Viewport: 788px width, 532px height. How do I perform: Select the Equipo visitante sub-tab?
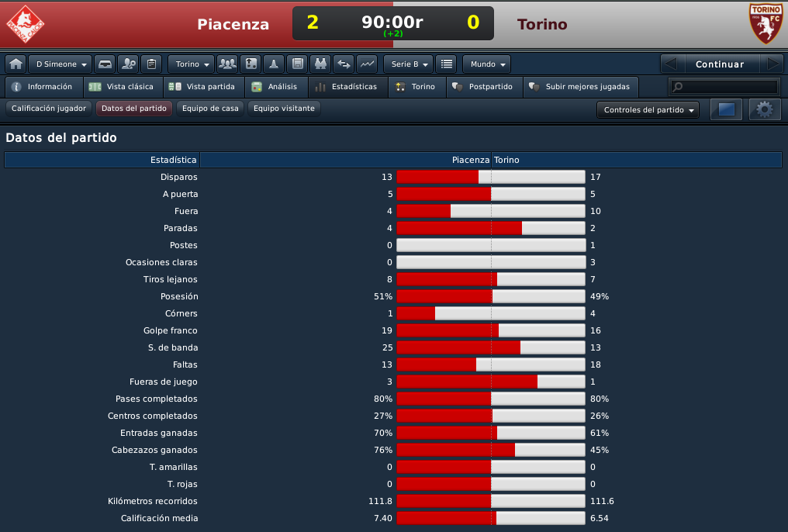284,108
